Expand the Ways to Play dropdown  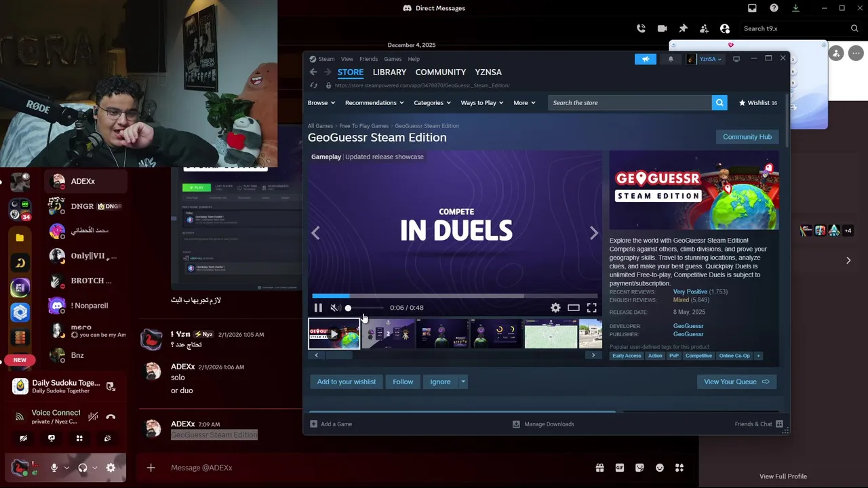point(482,102)
